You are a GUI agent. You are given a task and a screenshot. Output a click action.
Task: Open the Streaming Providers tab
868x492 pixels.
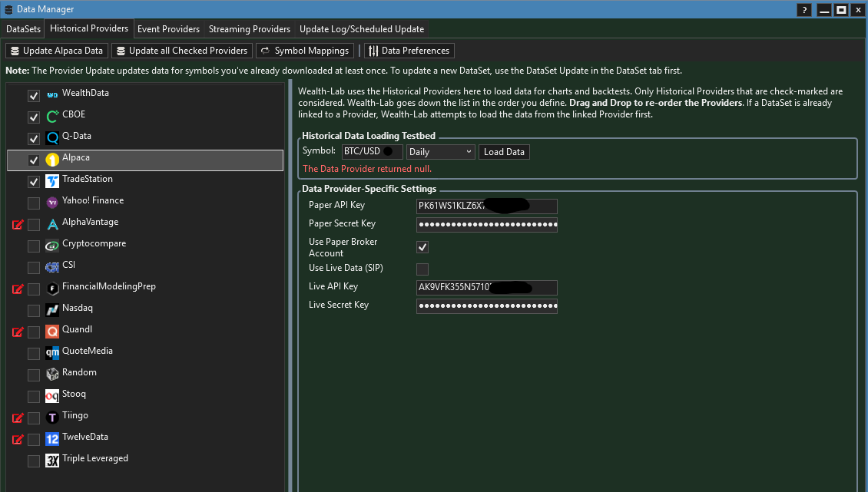pyautogui.click(x=250, y=29)
